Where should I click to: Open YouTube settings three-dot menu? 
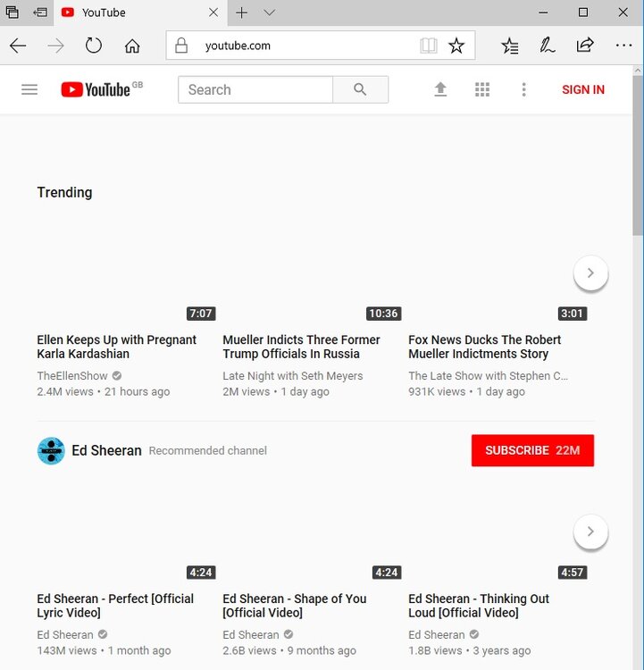click(x=524, y=89)
